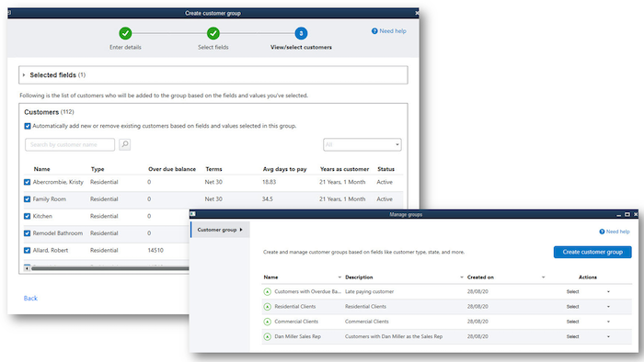Open the Select action dropdown for Residential Clients
644x362 pixels.
(x=588, y=307)
